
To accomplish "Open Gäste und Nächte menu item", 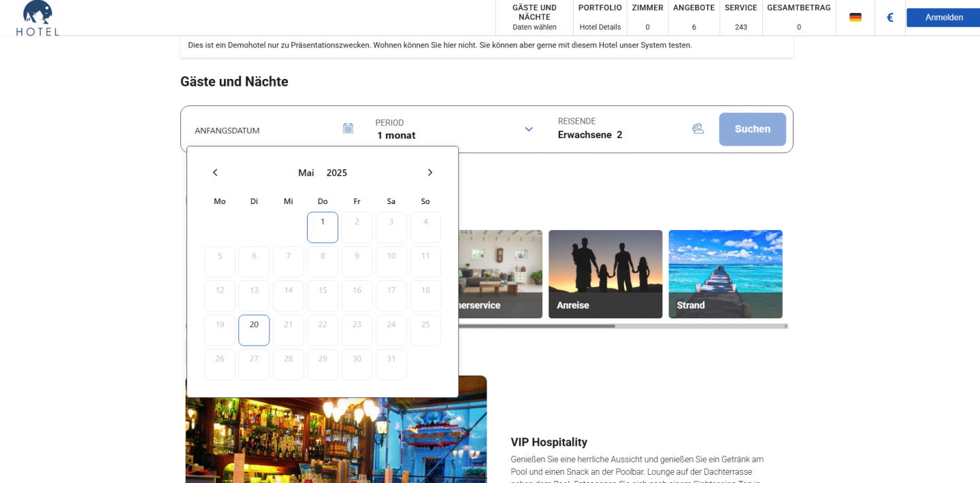I will (x=534, y=18).
